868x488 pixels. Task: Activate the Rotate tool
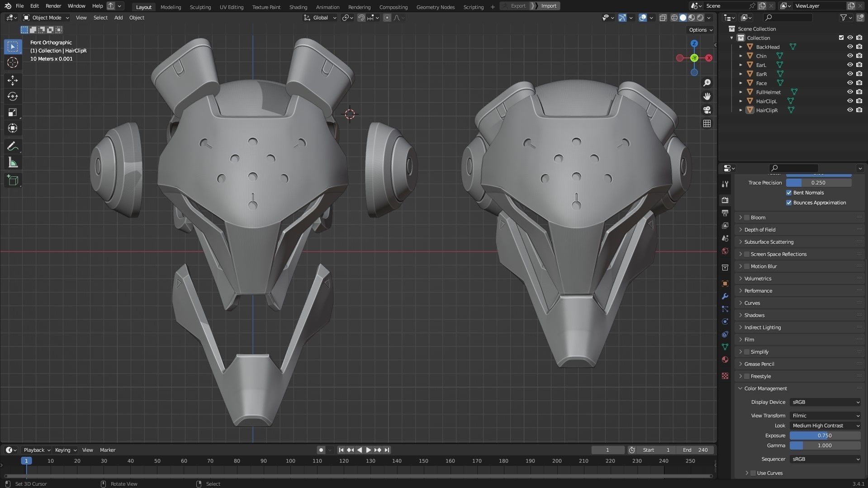click(x=13, y=96)
